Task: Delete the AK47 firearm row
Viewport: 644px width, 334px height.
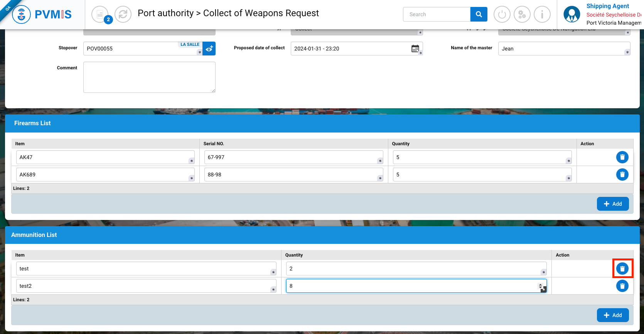Action: [x=622, y=157]
